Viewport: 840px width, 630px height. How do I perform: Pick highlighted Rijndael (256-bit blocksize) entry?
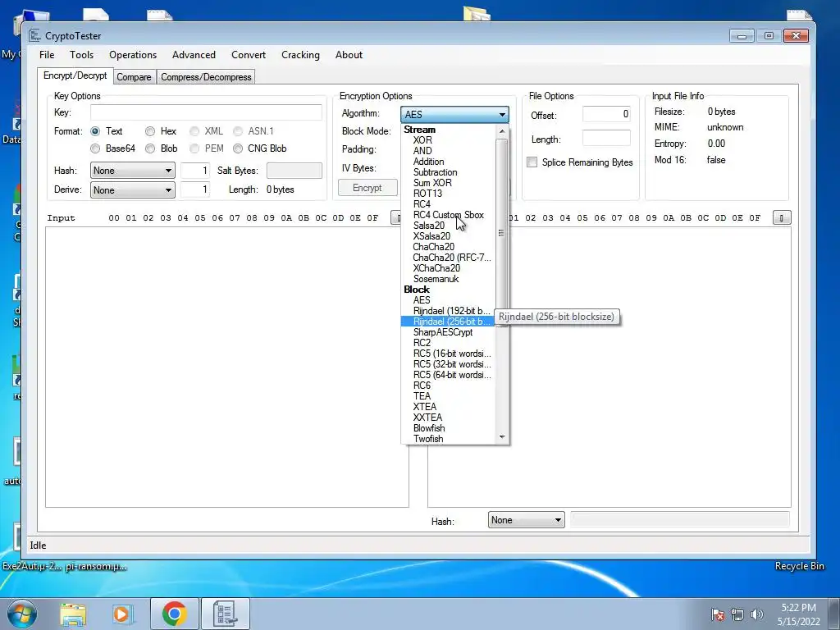pyautogui.click(x=449, y=322)
